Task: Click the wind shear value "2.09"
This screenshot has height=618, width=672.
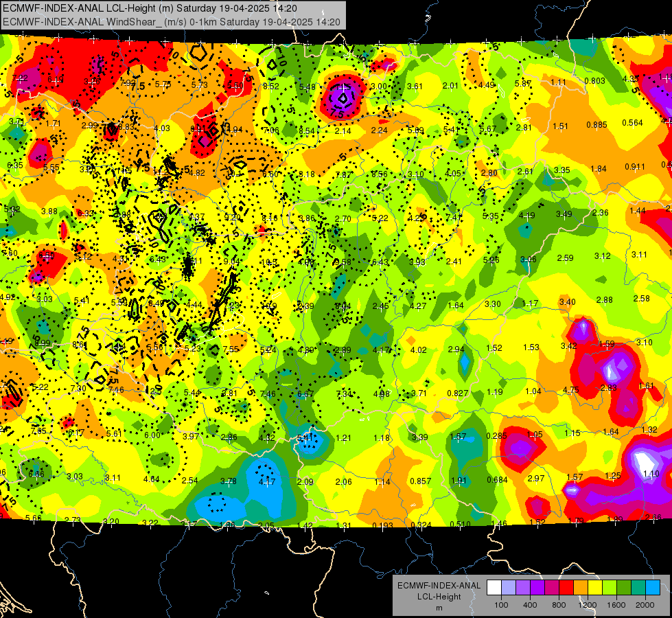Action: 305,481
